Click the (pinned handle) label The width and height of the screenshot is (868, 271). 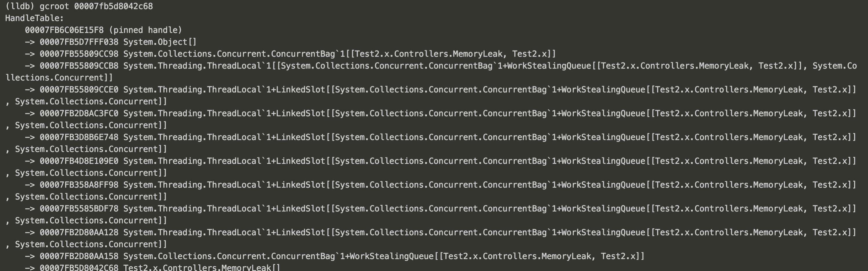[145, 30]
